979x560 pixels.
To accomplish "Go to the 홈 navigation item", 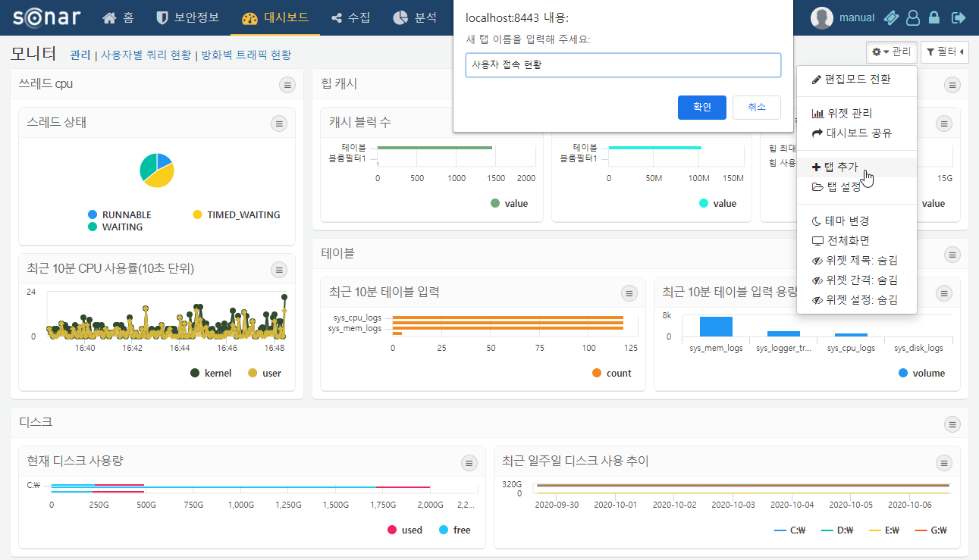I will tap(118, 17).
